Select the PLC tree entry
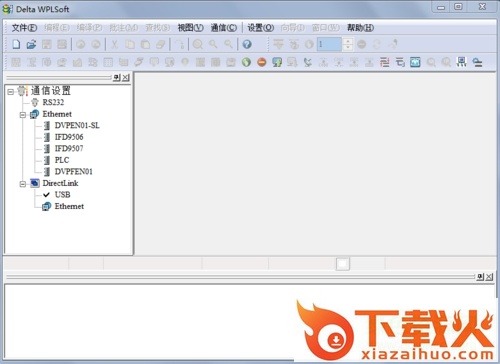500x364 pixels. (x=62, y=160)
